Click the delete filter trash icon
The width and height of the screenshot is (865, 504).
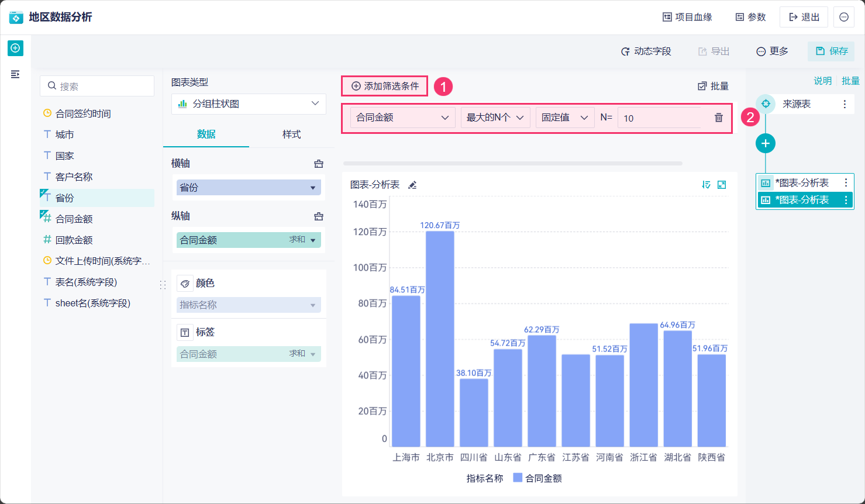click(x=718, y=118)
